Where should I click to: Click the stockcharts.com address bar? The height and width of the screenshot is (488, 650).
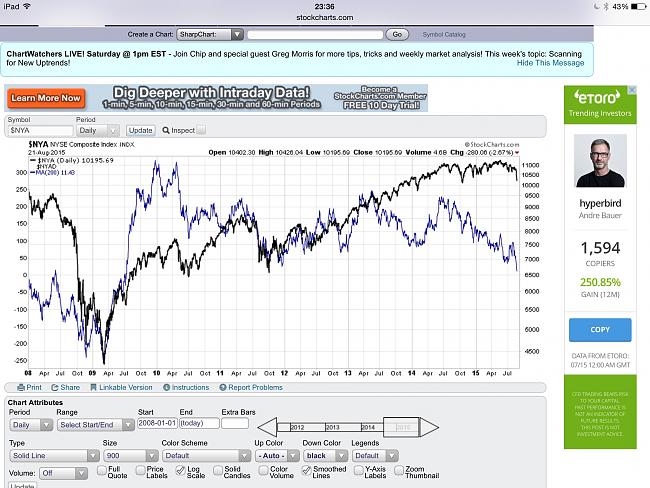click(325, 18)
